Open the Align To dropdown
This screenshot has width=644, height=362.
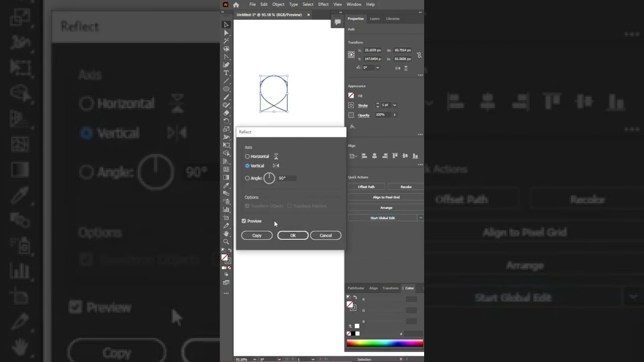(353, 156)
